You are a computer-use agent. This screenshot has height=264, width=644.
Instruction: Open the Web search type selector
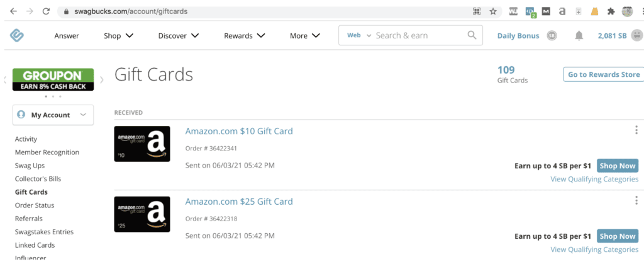click(x=359, y=35)
